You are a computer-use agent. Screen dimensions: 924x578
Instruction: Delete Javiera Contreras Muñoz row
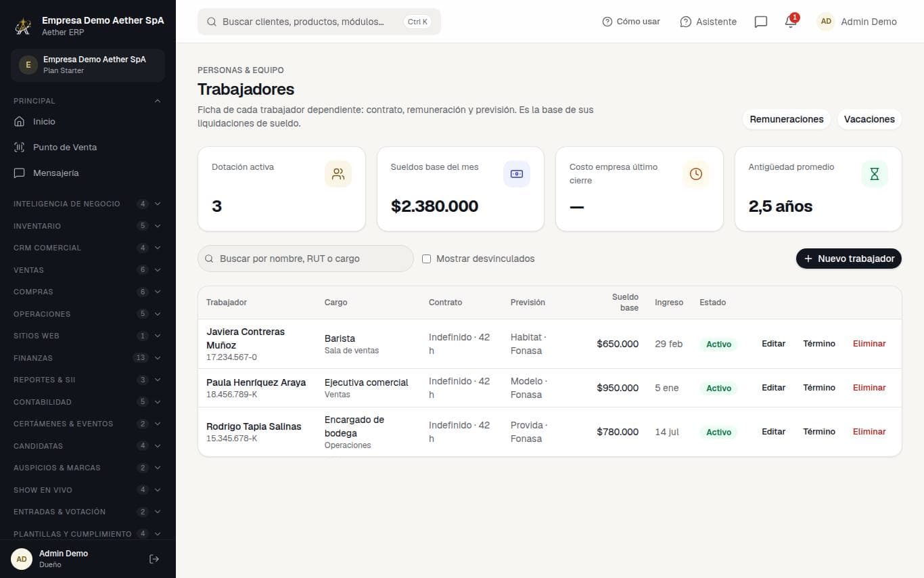point(869,344)
